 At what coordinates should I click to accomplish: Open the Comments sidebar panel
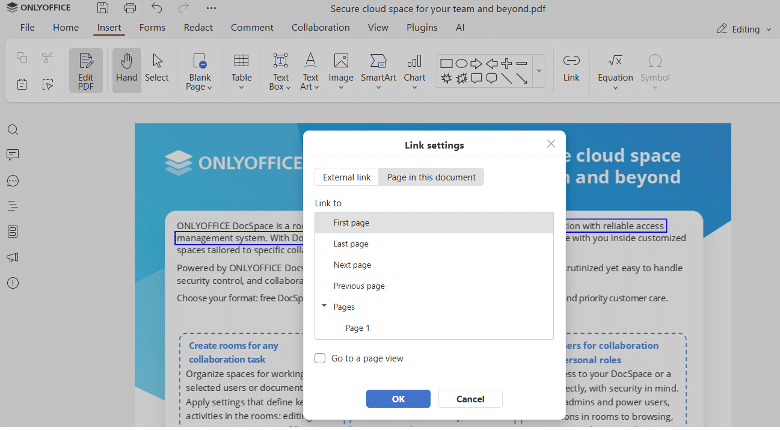click(13, 155)
